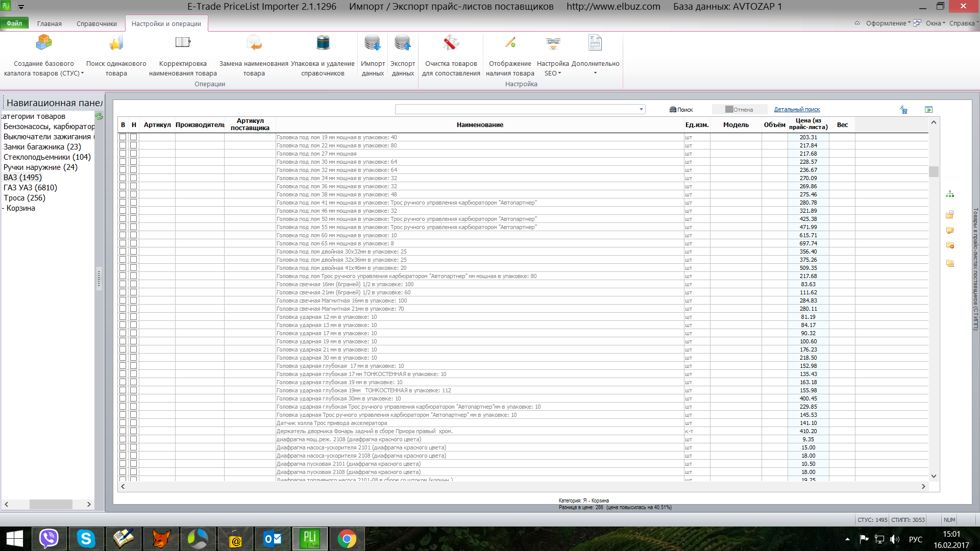This screenshot has width=980, height=551.
Task: Open Viber from the taskbar
Action: [x=49, y=539]
